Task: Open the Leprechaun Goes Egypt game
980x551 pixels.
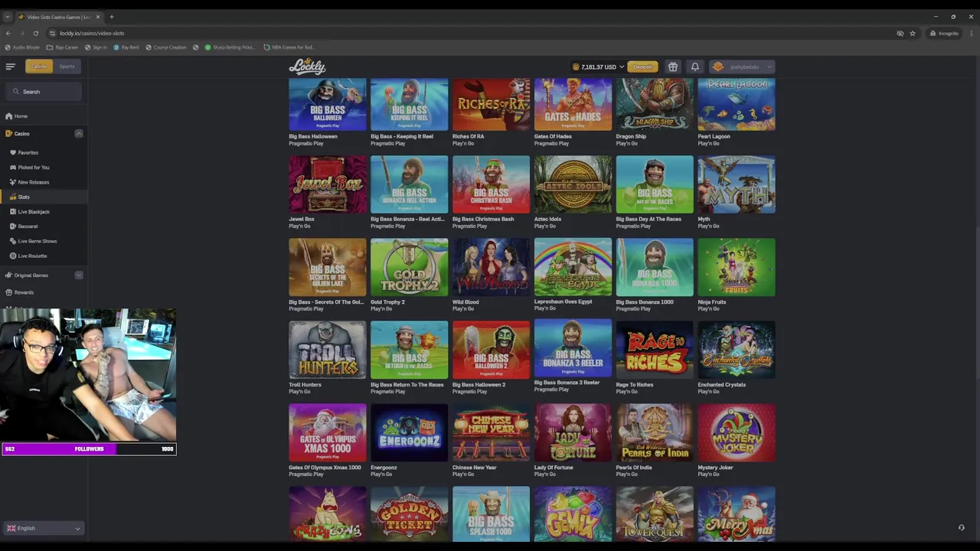Action: coord(573,267)
